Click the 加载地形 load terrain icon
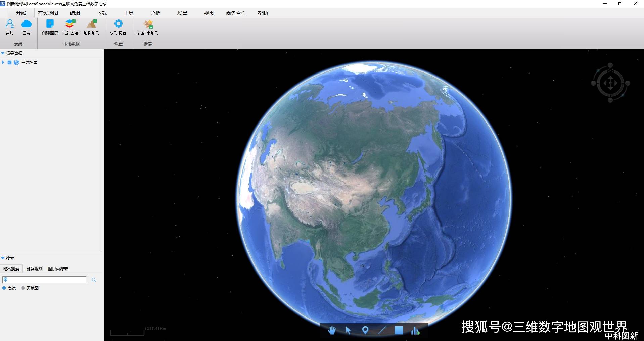The height and width of the screenshot is (341, 644). (91, 27)
